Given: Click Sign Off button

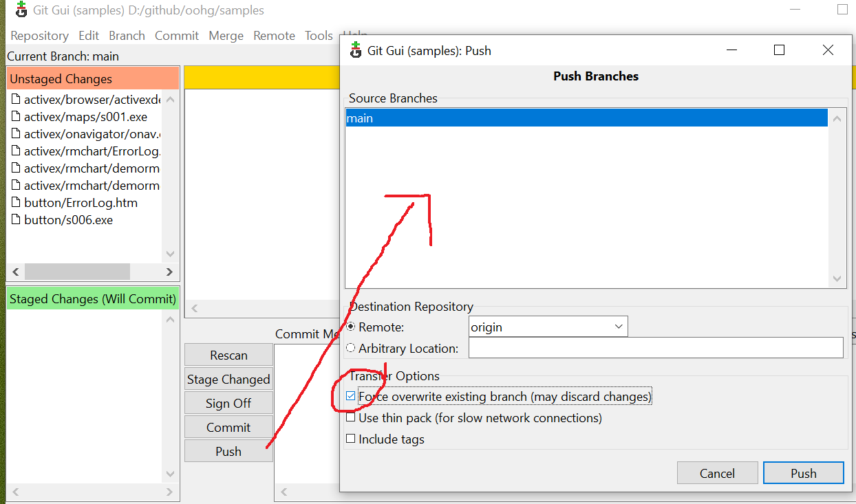Looking at the screenshot, I should coord(228,404).
